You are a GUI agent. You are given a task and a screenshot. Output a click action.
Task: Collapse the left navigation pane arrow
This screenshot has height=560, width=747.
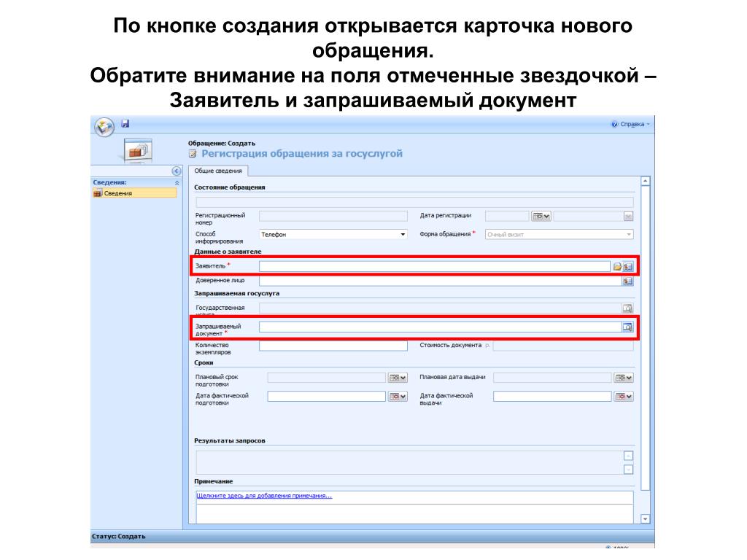[177, 171]
